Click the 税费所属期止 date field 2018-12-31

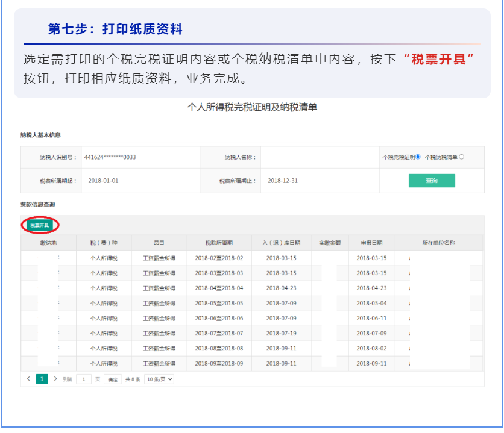(x=283, y=181)
